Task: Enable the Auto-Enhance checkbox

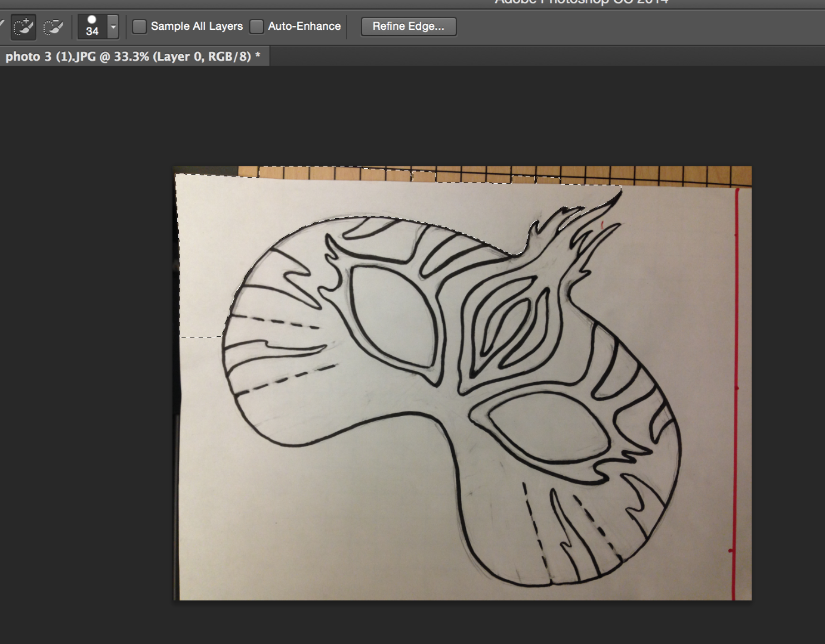Action: coord(257,26)
